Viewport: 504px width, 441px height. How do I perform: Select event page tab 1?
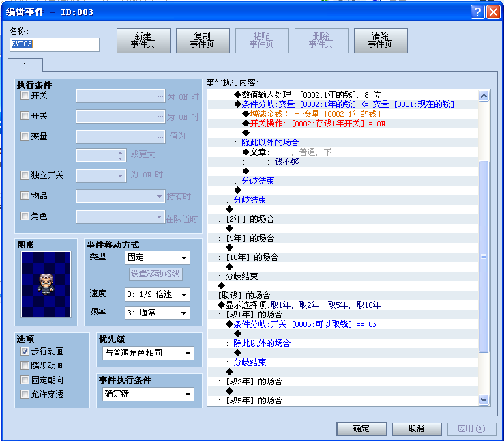point(25,66)
